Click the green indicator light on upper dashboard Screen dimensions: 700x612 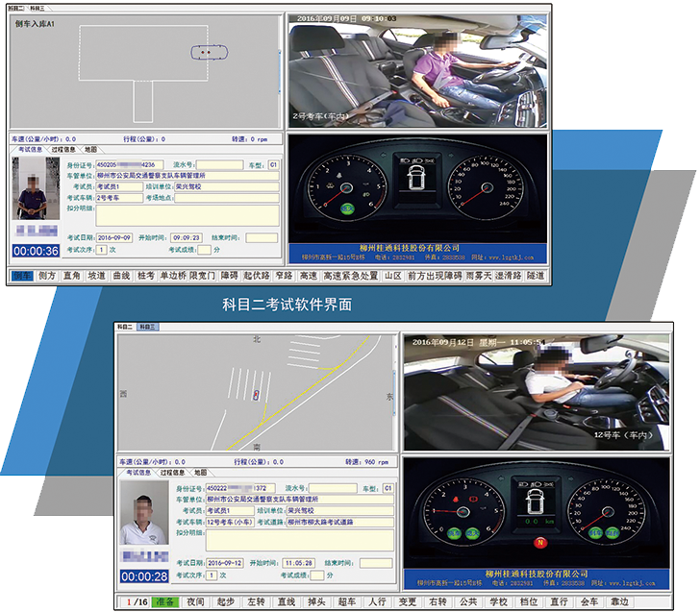(347, 208)
